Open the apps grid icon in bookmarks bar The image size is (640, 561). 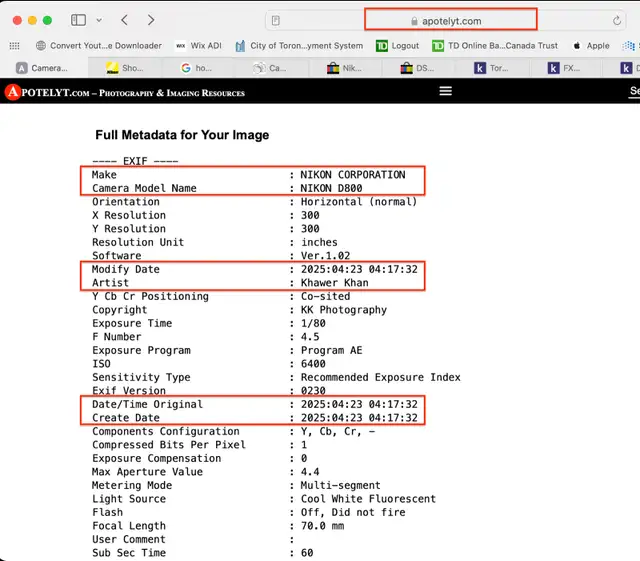14,46
